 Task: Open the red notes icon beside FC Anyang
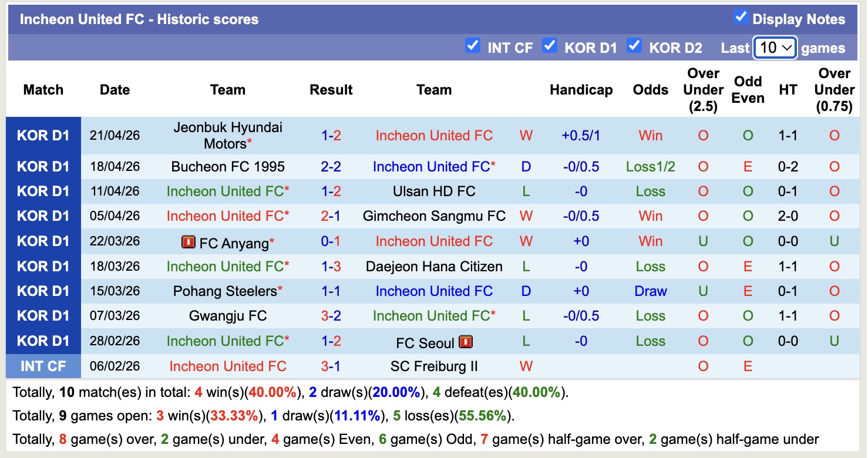point(189,241)
